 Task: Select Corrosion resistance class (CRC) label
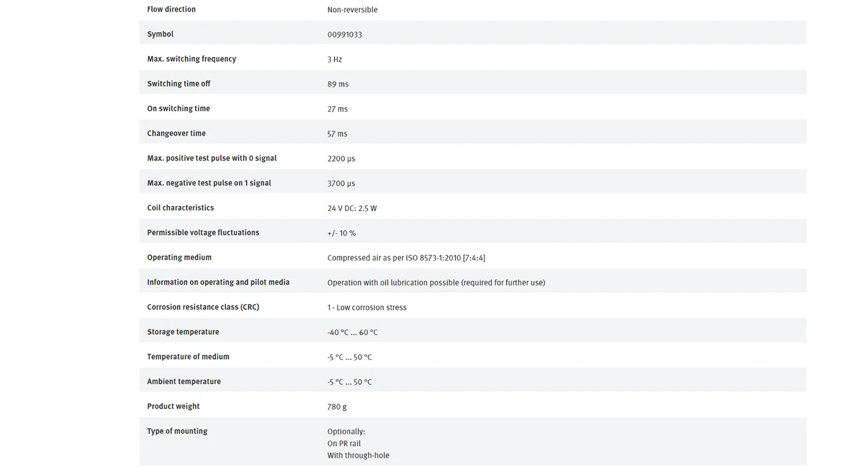[x=203, y=307]
